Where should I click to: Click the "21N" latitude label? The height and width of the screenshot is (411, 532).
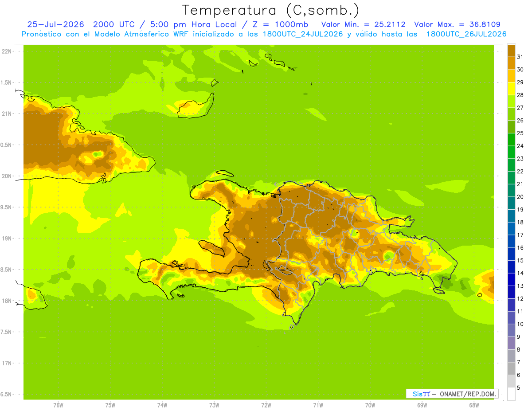coord(7,114)
